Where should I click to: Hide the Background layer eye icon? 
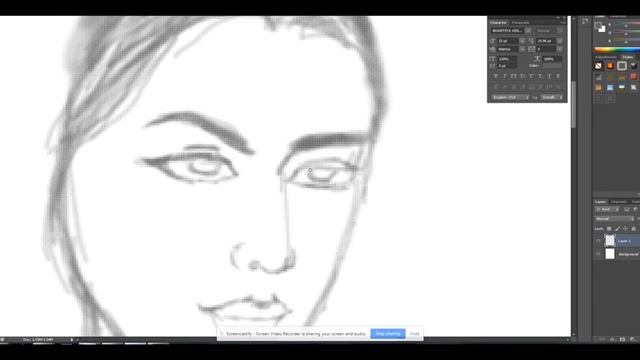(598, 254)
